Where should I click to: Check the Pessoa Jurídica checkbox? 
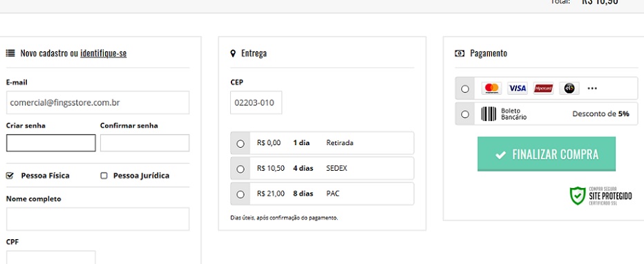point(104,176)
